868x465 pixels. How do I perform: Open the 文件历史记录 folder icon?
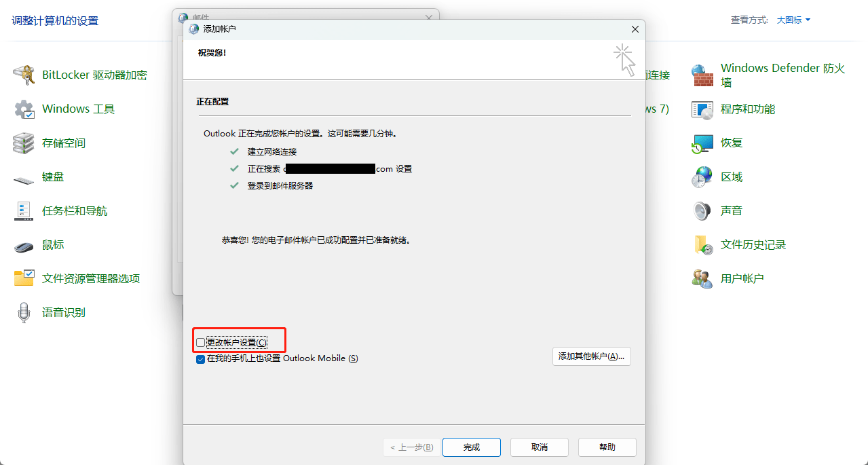pos(702,244)
